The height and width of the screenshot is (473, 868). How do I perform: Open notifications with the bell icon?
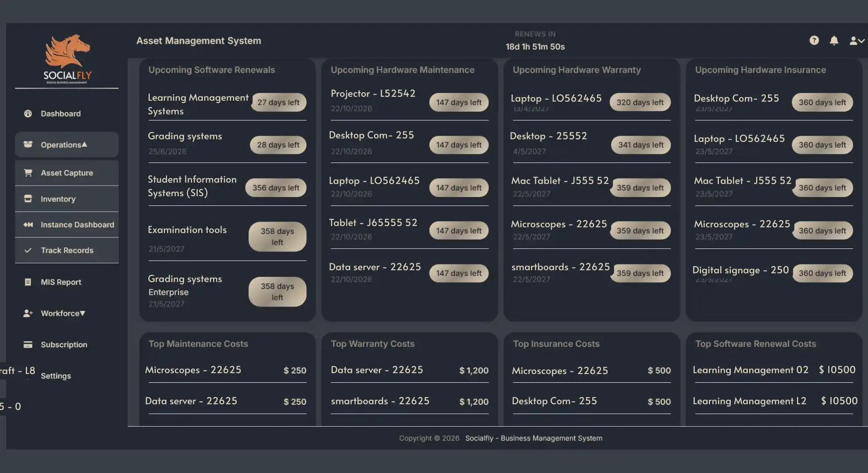coord(834,40)
